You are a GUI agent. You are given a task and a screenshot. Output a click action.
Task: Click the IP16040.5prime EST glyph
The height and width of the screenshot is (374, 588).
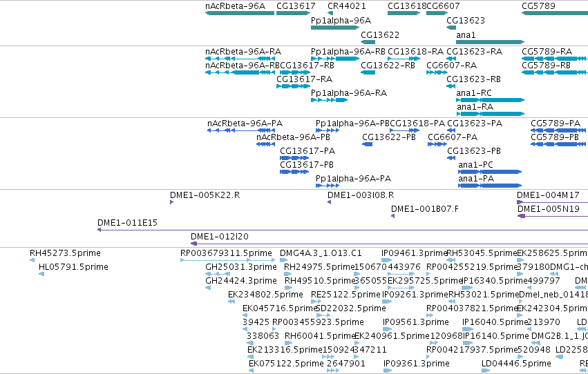(x=467, y=329)
